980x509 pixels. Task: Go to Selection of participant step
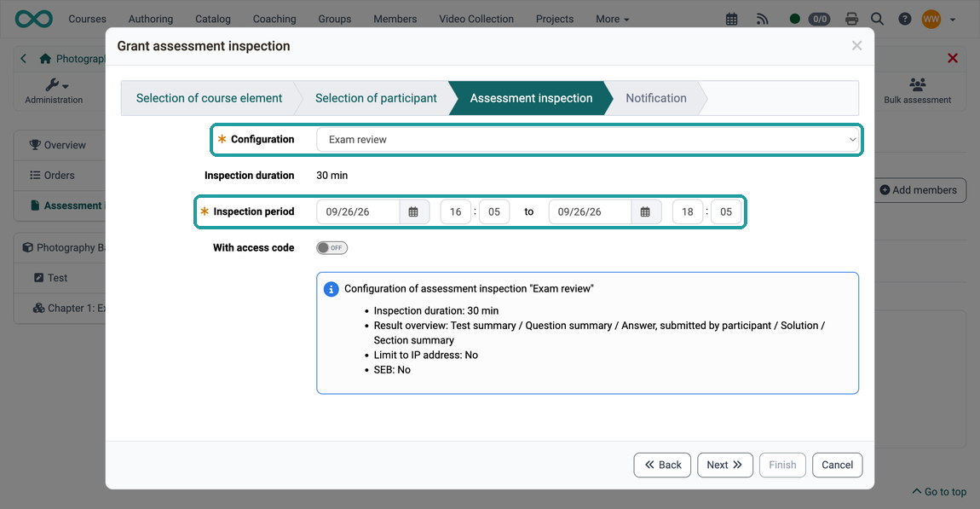(x=376, y=98)
